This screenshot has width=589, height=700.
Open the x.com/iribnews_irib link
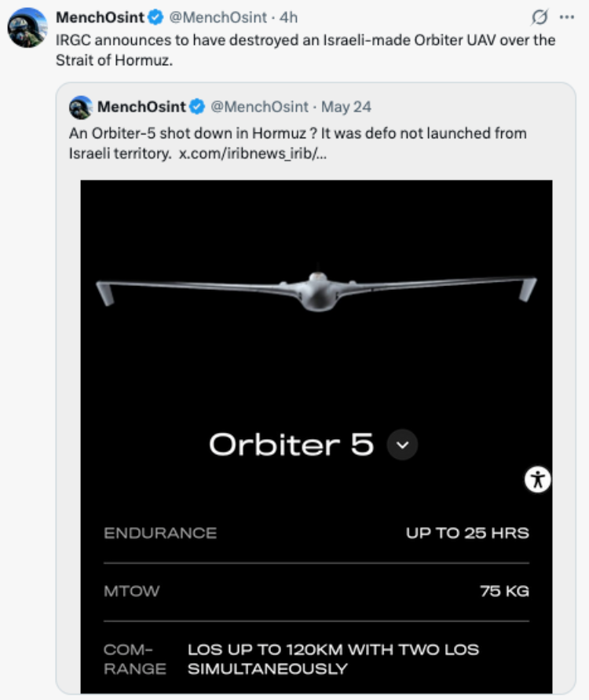[x=253, y=153]
